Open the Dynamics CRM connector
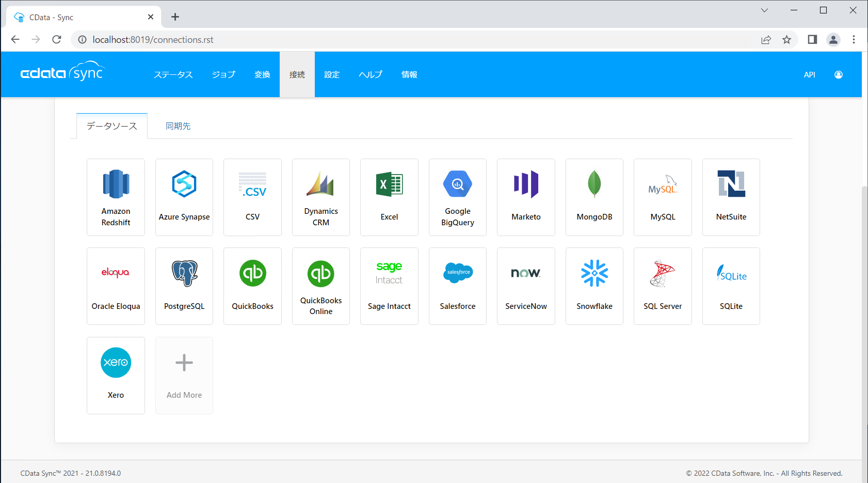Viewport: 868px width, 483px height. coord(321,197)
